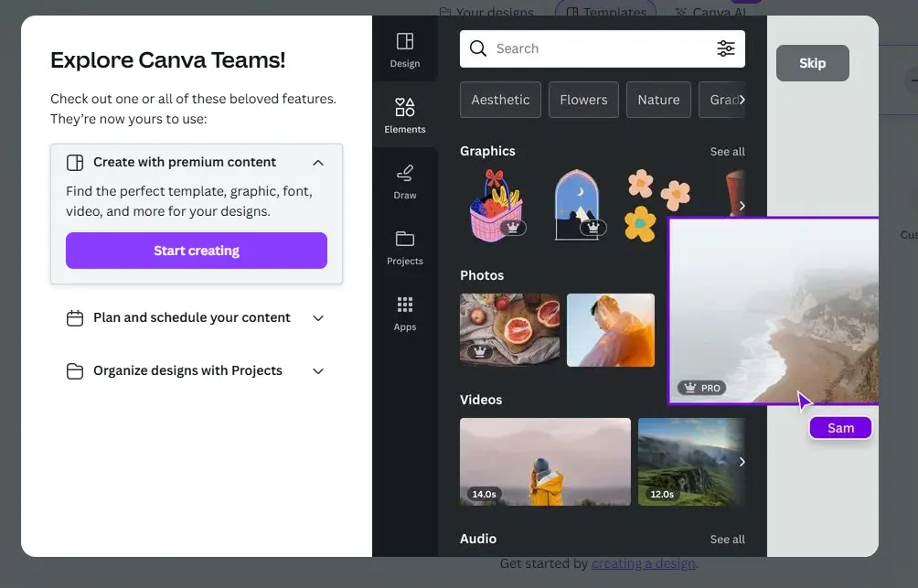The image size is (918, 588).
Task: Open the 14.0s yellow jacket video
Action: (545, 462)
